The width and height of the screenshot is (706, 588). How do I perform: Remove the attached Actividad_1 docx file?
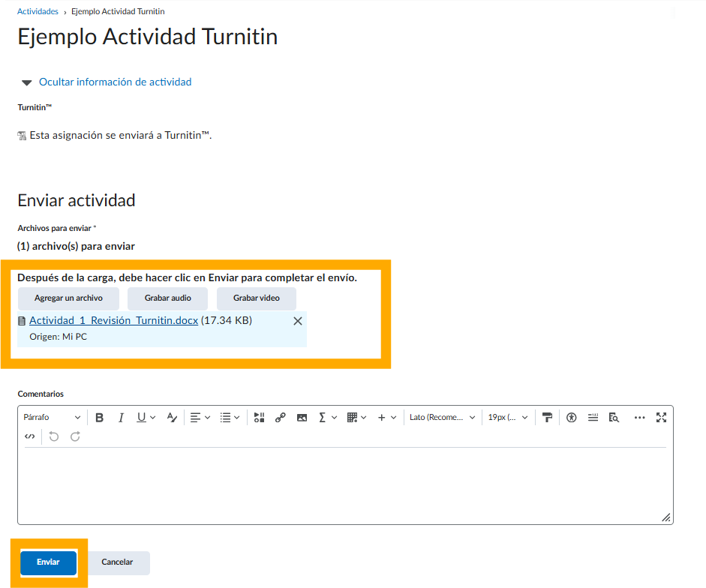pos(297,321)
